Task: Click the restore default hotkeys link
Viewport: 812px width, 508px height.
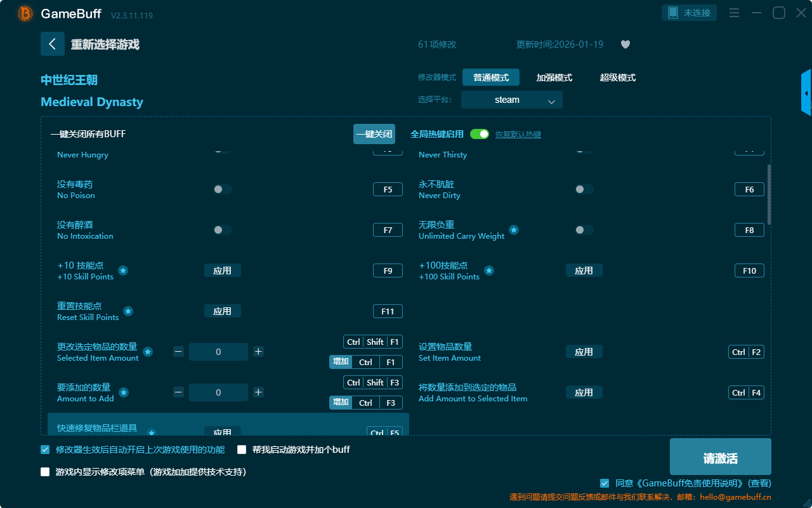Action: 518,135
